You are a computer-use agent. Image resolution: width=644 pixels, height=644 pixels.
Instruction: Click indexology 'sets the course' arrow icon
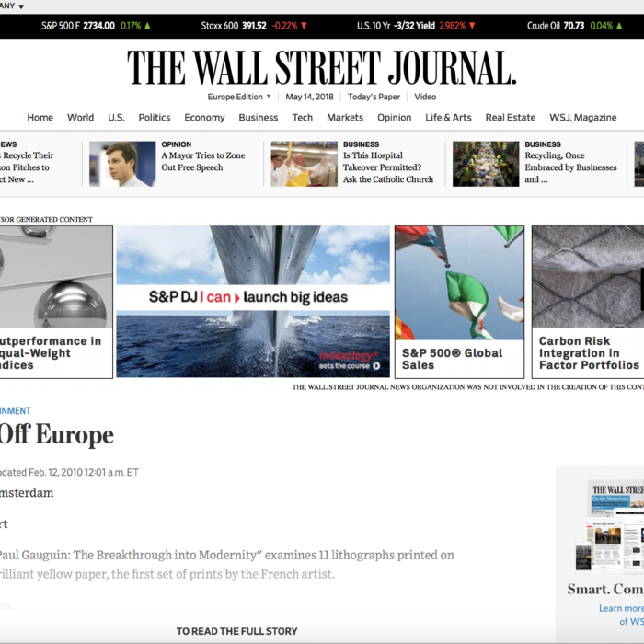[376, 366]
